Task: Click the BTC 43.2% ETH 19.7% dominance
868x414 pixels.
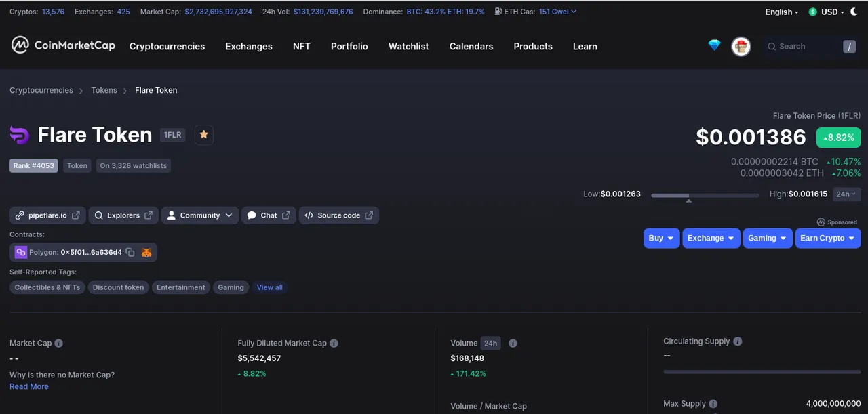Action: click(x=446, y=12)
